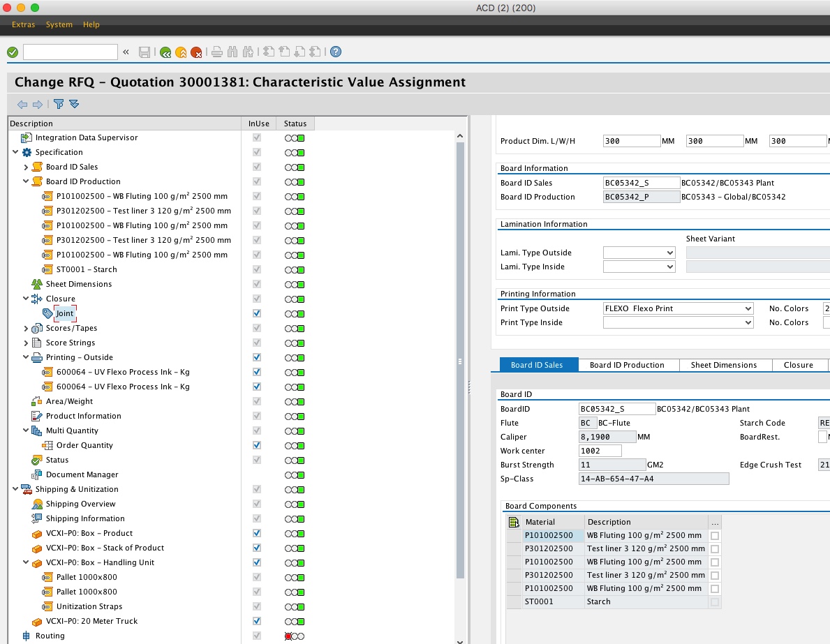The height and width of the screenshot is (644, 830).
Task: Open the Extras menu
Action: click(x=23, y=24)
